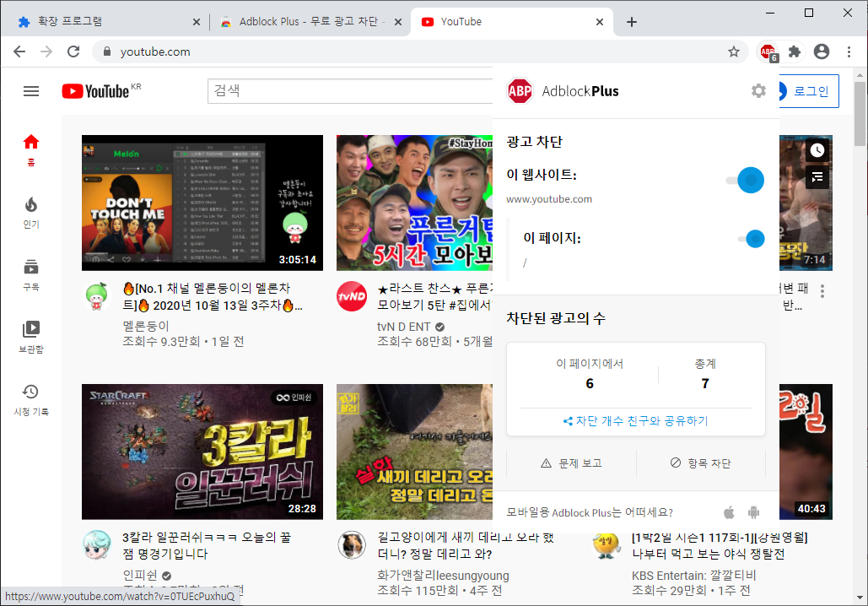
Task: Toggle ad blocking for this website
Action: 745,180
